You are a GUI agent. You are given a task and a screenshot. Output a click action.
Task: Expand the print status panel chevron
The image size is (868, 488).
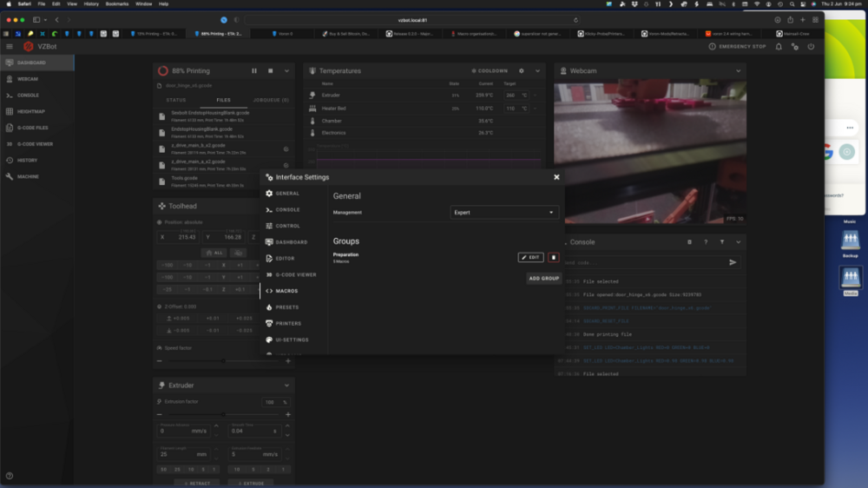[286, 71]
